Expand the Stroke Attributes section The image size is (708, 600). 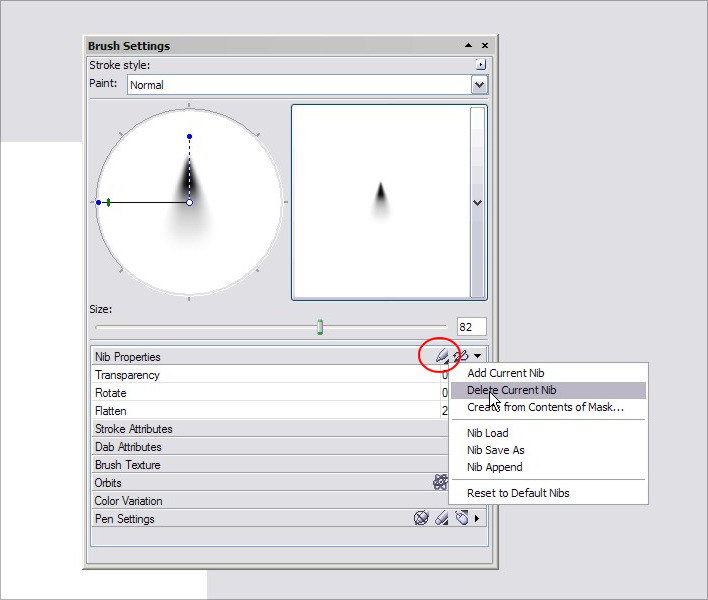pos(270,428)
